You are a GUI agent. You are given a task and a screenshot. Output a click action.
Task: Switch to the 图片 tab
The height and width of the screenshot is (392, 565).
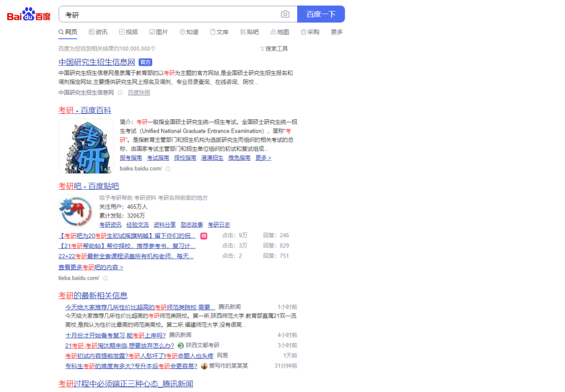[x=159, y=32]
